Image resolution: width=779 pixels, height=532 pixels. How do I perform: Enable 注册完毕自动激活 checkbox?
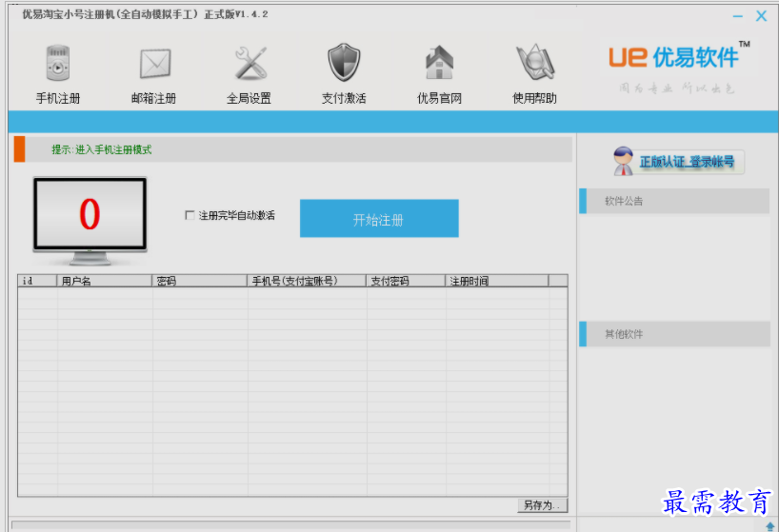tap(190, 215)
